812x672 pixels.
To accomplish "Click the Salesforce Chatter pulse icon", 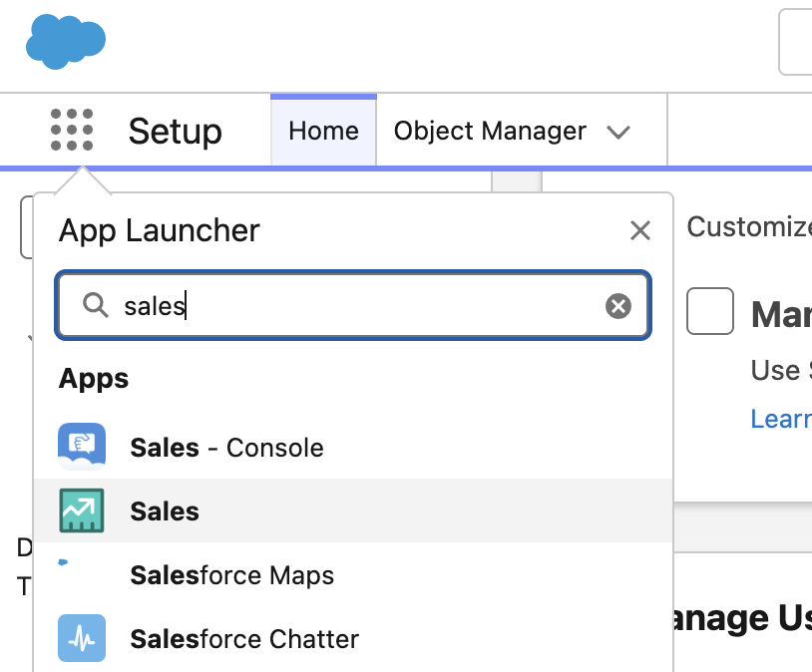I will point(82,638).
